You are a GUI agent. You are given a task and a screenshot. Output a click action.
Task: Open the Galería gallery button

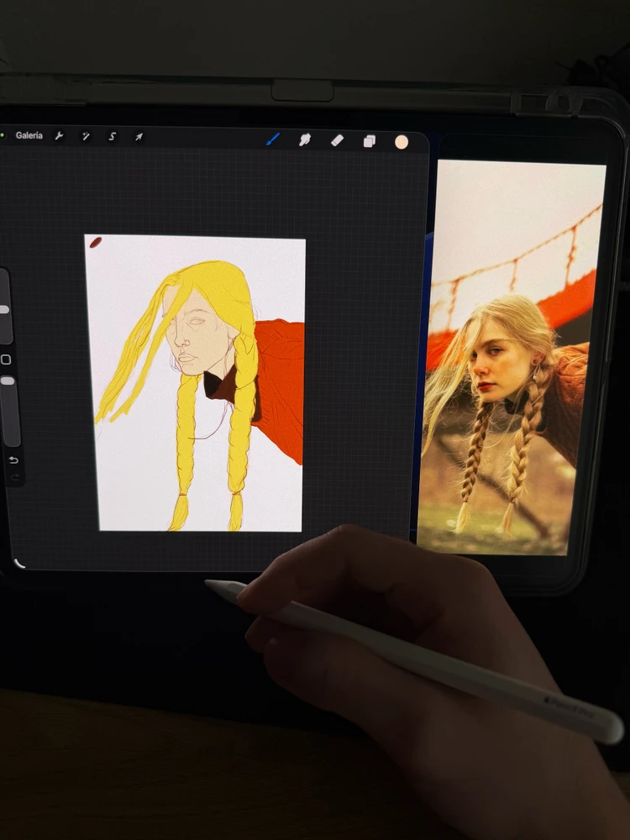29,135
